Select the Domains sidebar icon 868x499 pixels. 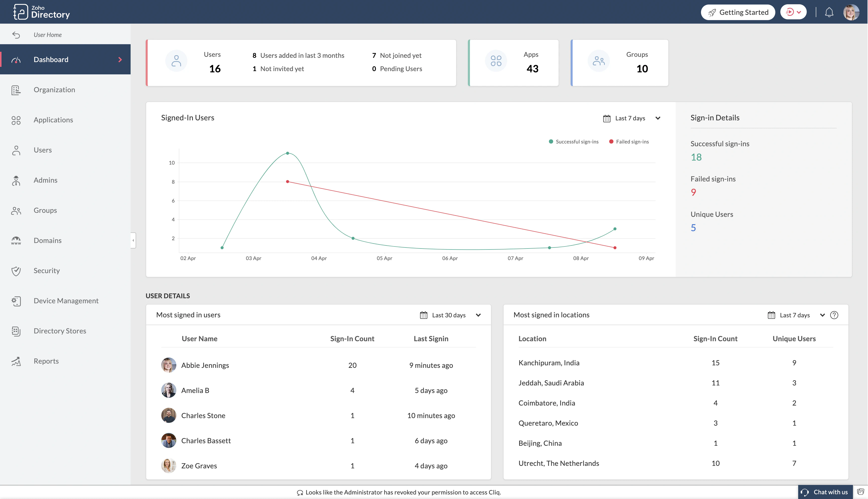pyautogui.click(x=16, y=240)
